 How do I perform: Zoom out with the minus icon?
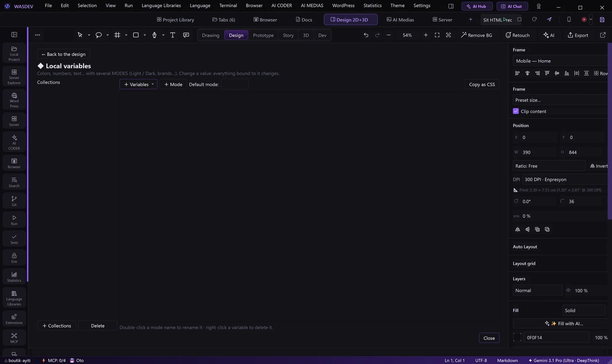(x=389, y=35)
